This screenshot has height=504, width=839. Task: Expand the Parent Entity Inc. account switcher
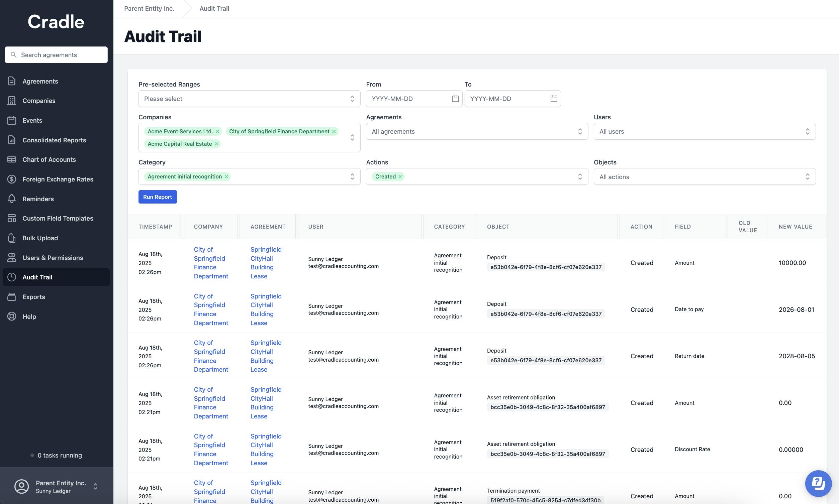96,486
